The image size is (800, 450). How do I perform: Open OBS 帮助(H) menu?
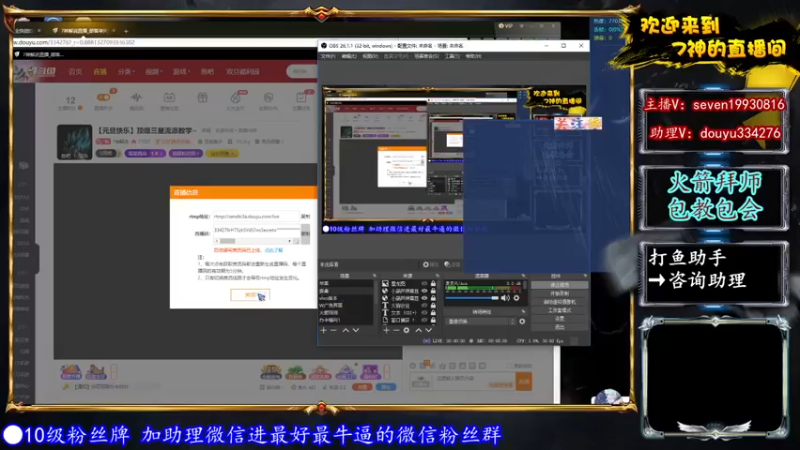click(473, 56)
